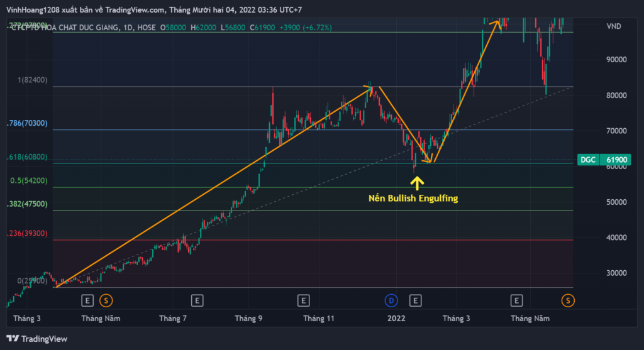Click the 'VinhHoang1208 xuất bản về TradingView.com' header text
644x350 pixels.
coord(86,10)
